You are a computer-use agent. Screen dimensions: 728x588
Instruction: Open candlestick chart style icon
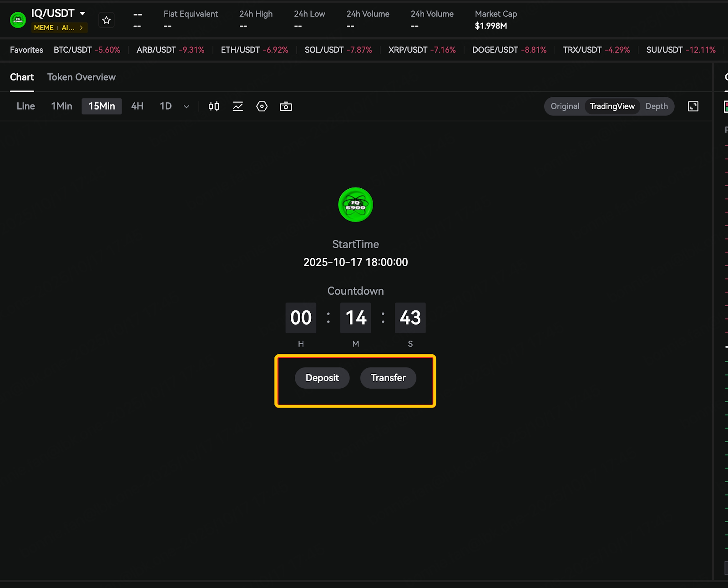pos(213,106)
